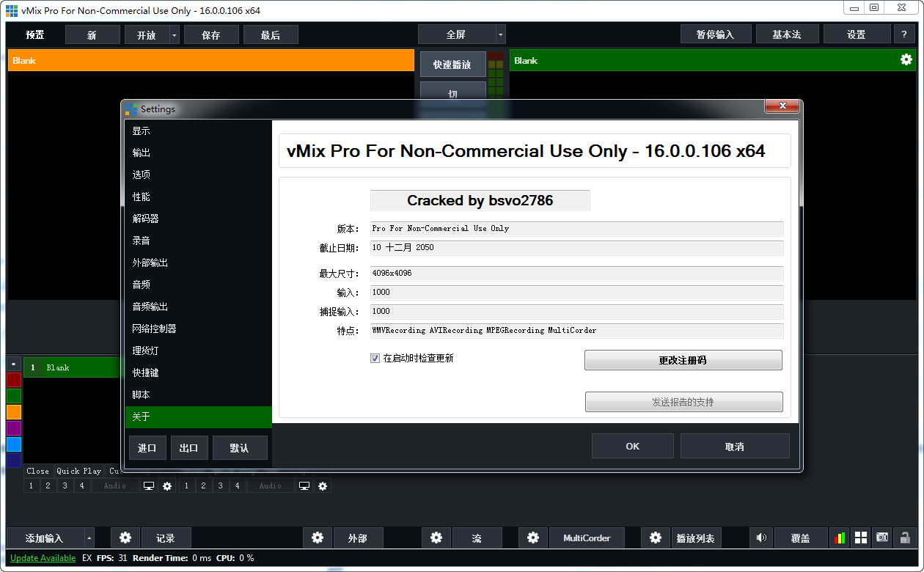Open external output gear beside 外部
The height and width of the screenshot is (572, 924).
click(318, 538)
